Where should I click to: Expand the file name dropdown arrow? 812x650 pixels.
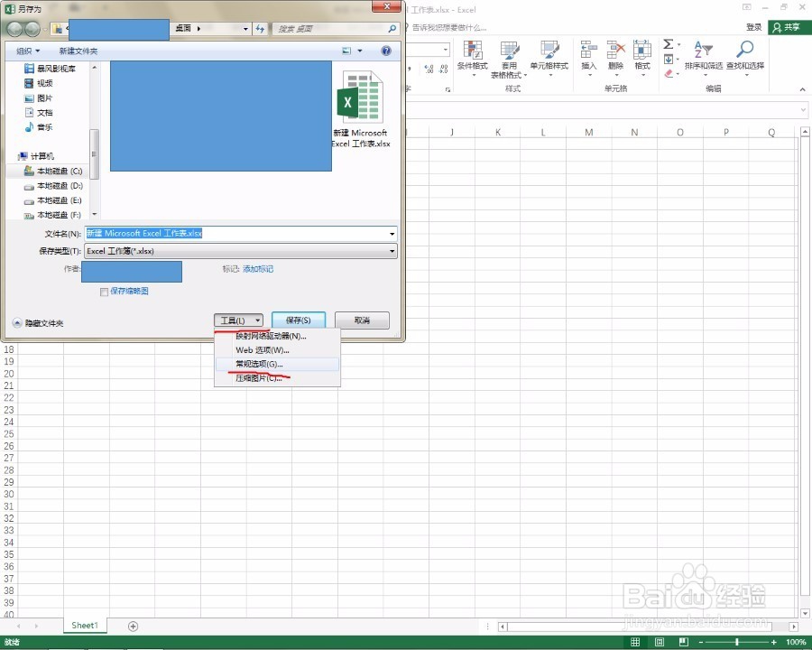point(392,234)
